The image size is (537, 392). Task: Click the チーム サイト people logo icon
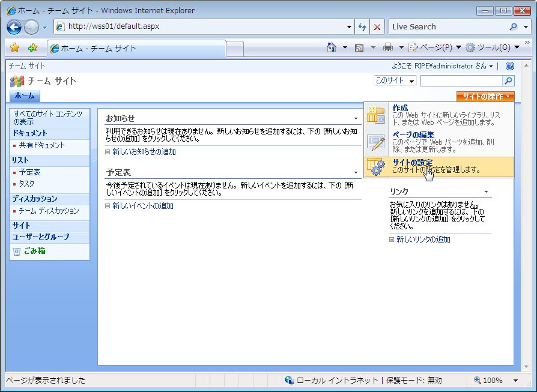17,81
